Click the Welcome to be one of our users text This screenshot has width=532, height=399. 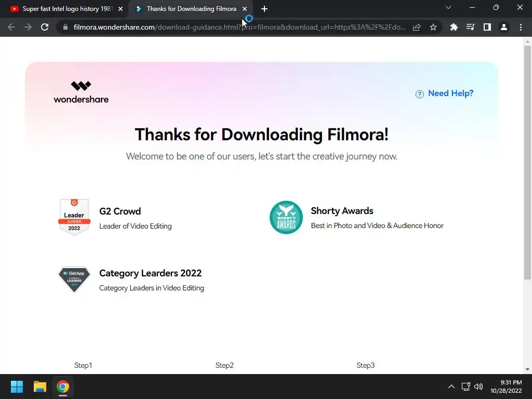pos(262,156)
